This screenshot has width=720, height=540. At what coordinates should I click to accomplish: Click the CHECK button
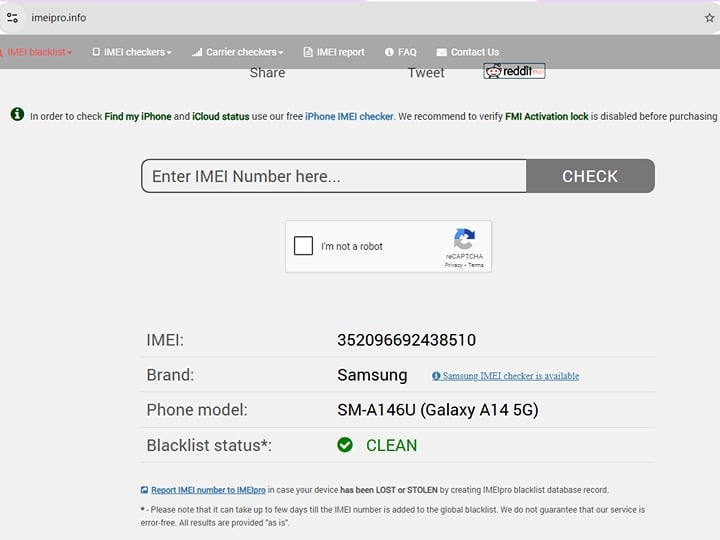pyautogui.click(x=590, y=176)
